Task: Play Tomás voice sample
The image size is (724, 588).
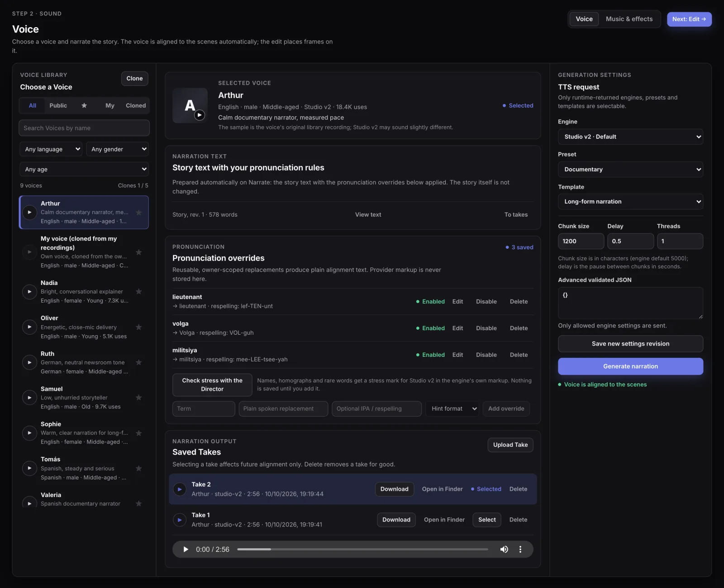Action: [29, 468]
